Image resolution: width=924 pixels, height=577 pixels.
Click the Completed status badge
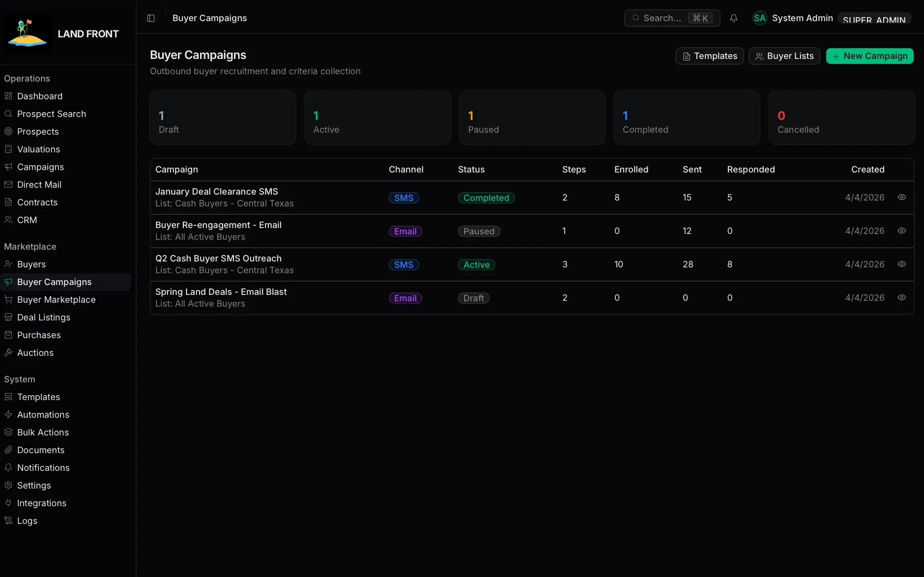tap(486, 198)
